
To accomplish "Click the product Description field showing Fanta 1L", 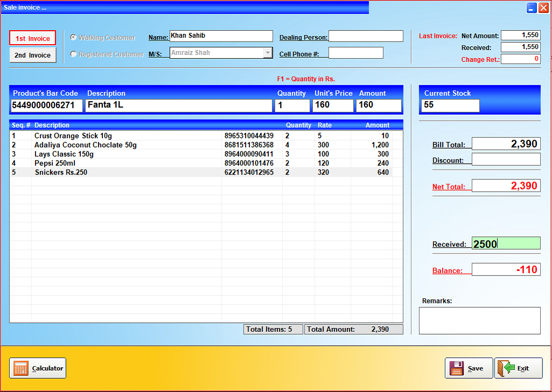I will click(x=178, y=105).
